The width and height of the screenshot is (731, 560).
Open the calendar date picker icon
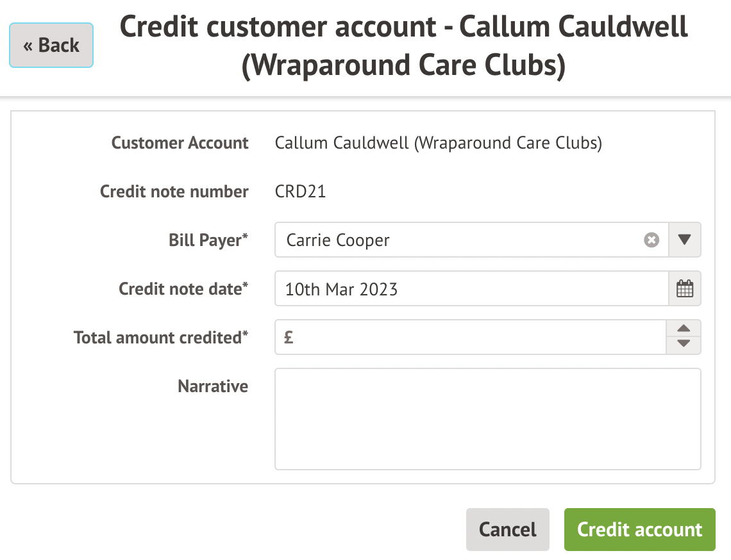685,288
